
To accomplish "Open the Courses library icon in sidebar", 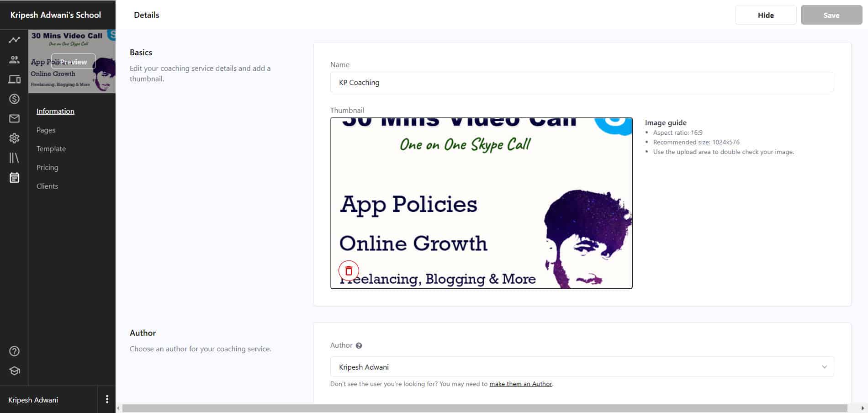I will (x=14, y=158).
